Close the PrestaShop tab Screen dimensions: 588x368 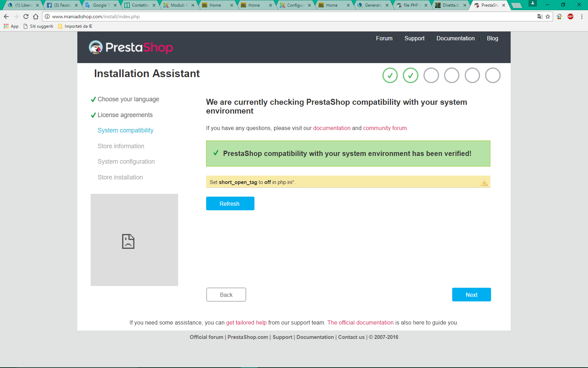coord(504,5)
